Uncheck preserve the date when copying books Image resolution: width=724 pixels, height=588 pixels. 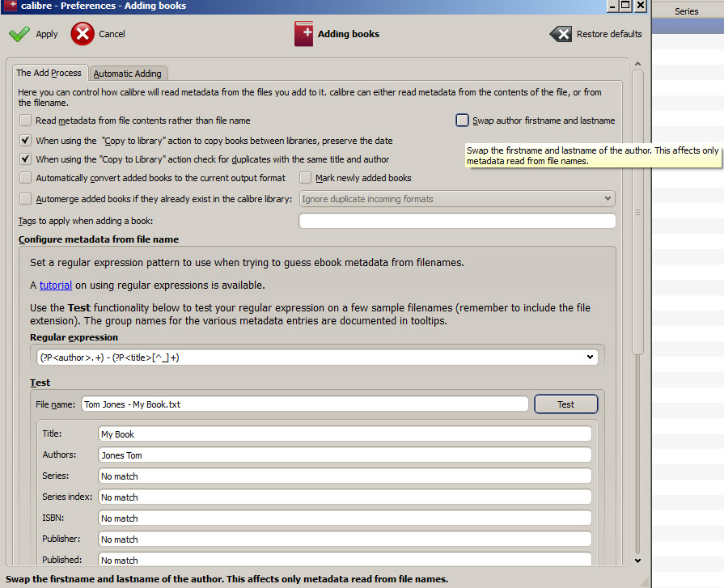point(25,140)
